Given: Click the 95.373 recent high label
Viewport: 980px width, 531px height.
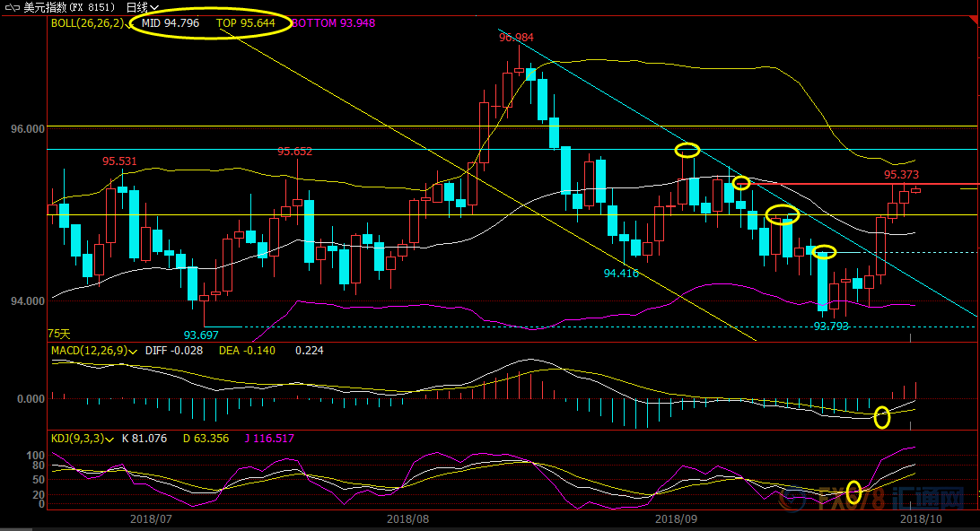Looking at the screenshot, I should (x=901, y=174).
